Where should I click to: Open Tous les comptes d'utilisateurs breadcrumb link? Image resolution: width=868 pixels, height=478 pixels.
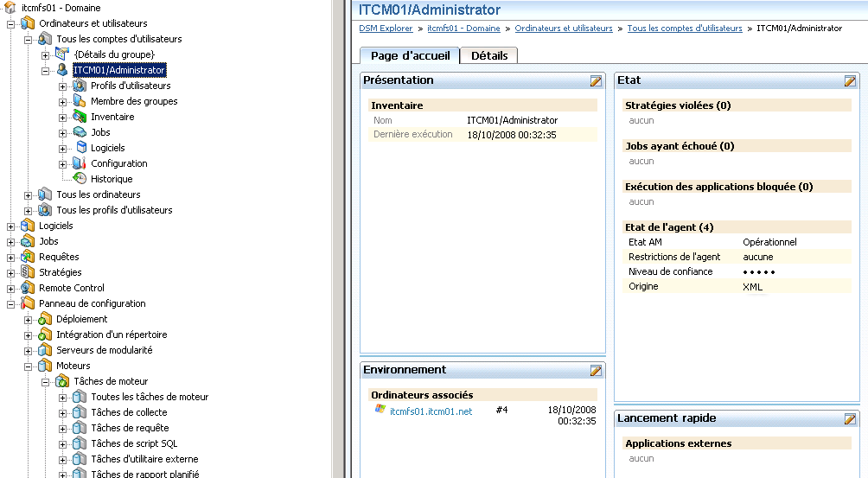(x=685, y=29)
